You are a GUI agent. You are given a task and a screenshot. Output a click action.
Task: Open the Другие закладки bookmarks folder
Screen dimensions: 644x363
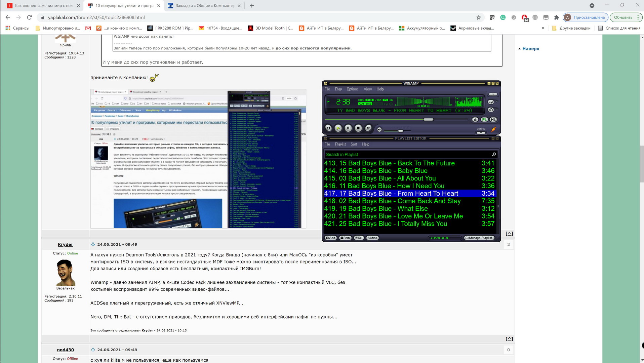tap(571, 28)
